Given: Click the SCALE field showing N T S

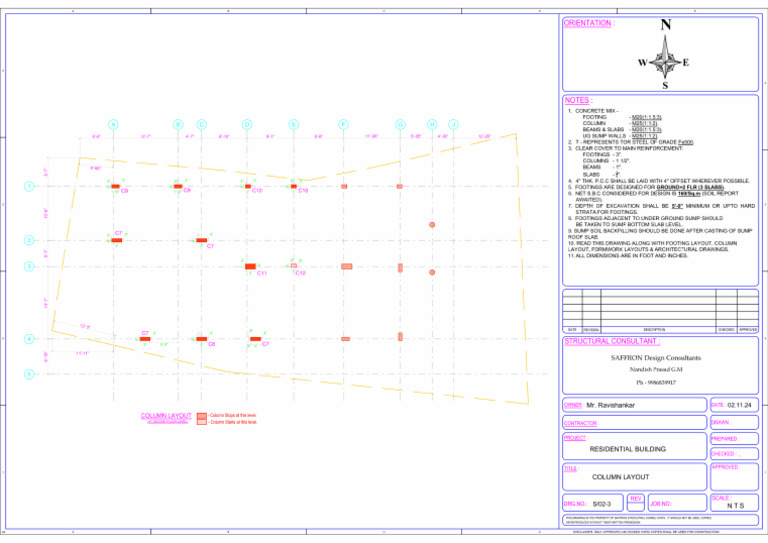Looking at the screenshot, I should (734, 502).
